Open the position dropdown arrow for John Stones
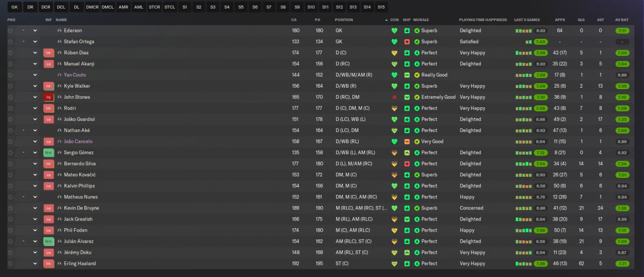This screenshot has width=644, height=277. [35, 97]
